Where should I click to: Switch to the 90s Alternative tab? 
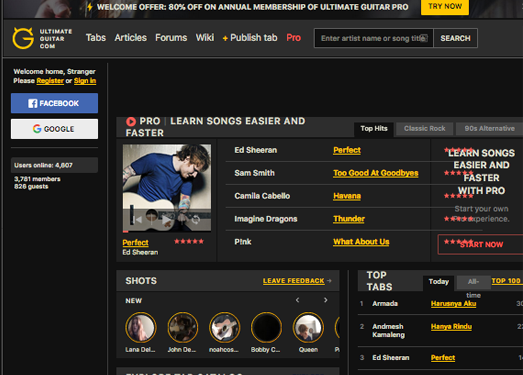point(489,128)
